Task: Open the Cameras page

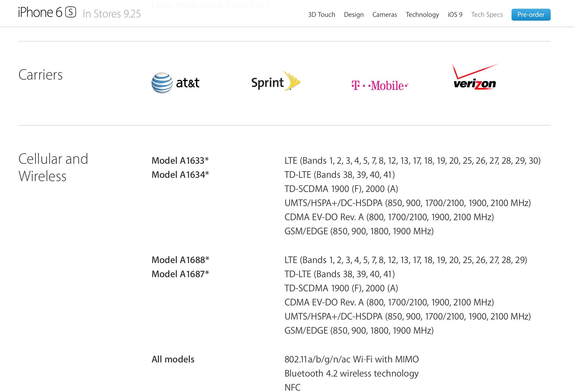Action: click(384, 15)
